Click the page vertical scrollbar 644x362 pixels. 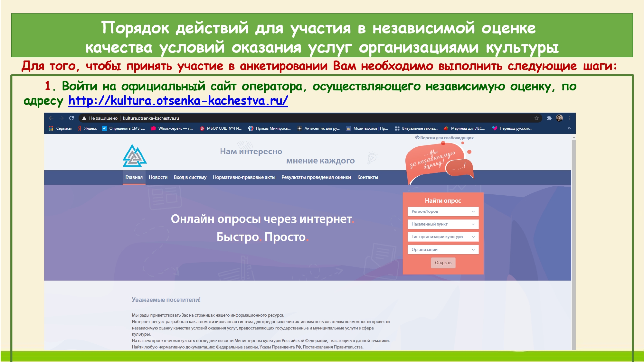(x=573, y=245)
